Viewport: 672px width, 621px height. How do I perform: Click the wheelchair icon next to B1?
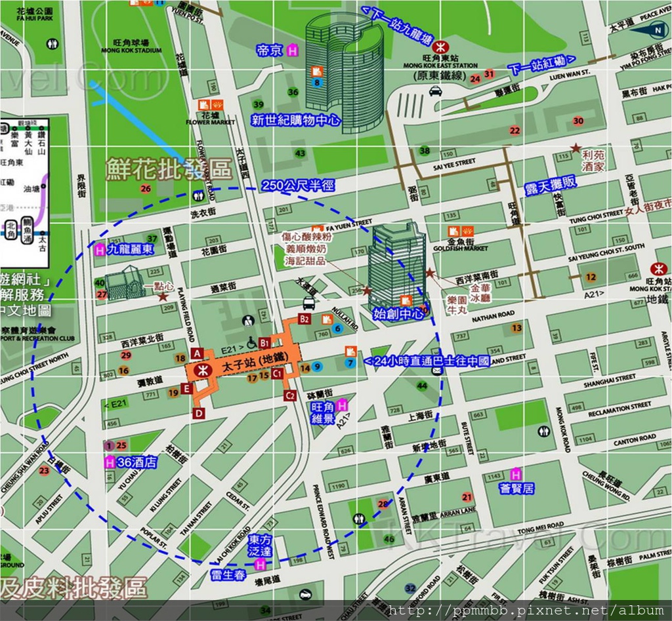point(253,343)
